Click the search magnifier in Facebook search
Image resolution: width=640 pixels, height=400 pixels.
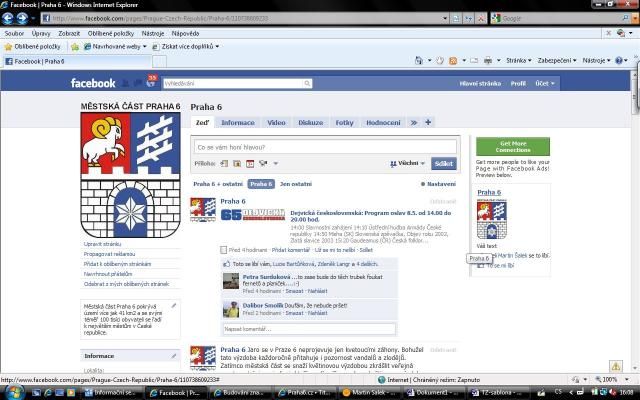pyautogui.click(x=307, y=83)
